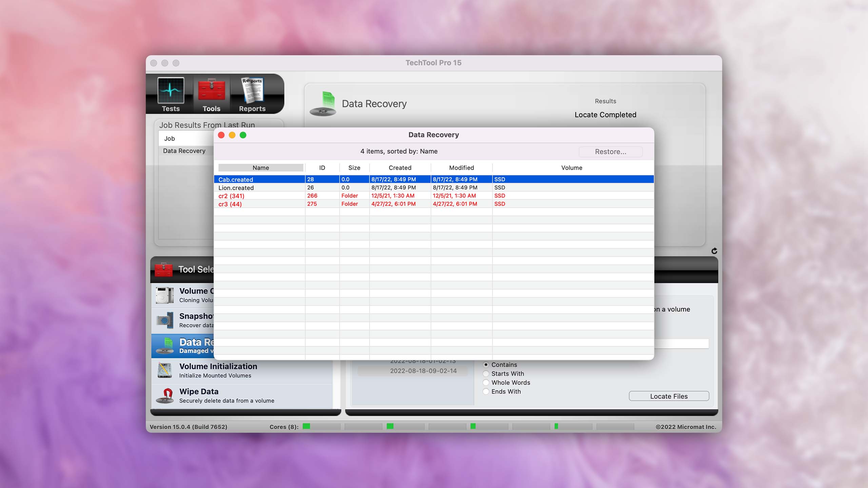The width and height of the screenshot is (868, 488).
Task: Select the Cab.created row
Action: tap(434, 179)
